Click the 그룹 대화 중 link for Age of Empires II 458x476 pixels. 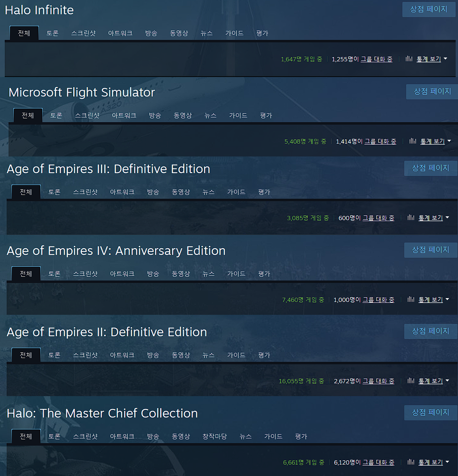(x=379, y=381)
